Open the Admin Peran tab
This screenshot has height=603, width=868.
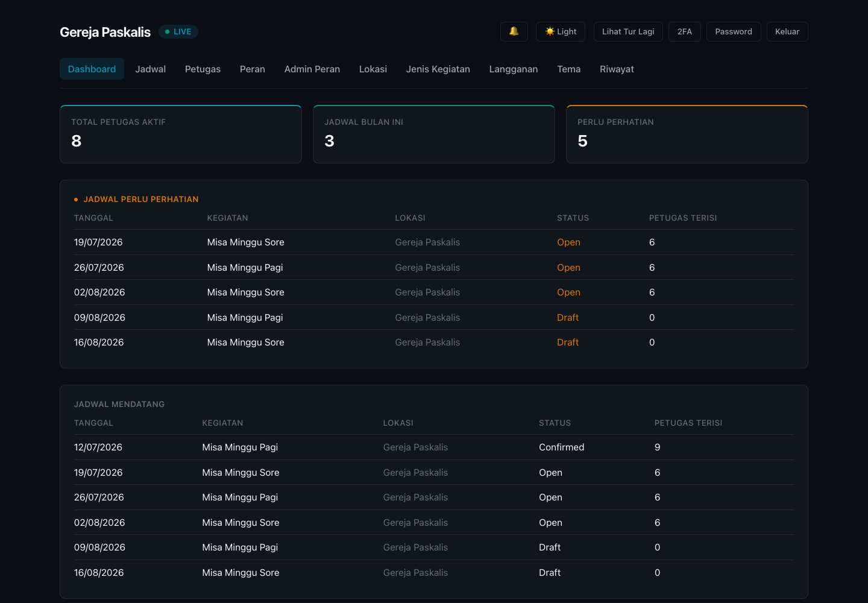click(x=312, y=69)
